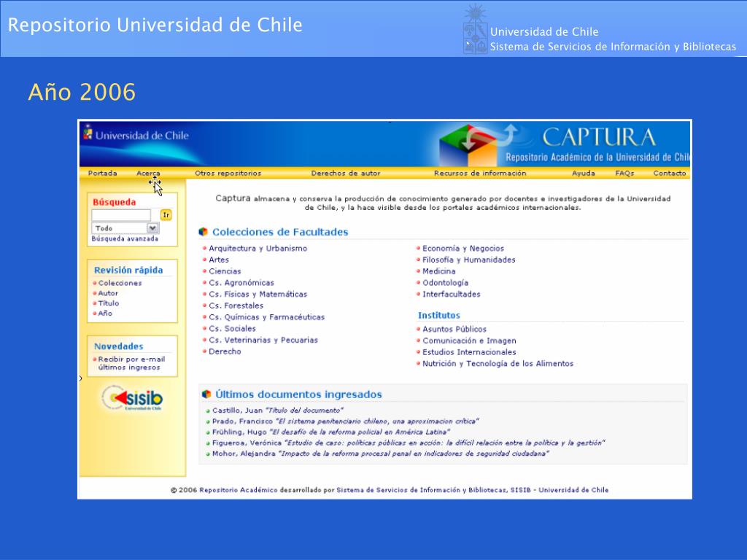
Task: Open Asuntos Públicos institute
Action: pyautogui.click(x=454, y=330)
